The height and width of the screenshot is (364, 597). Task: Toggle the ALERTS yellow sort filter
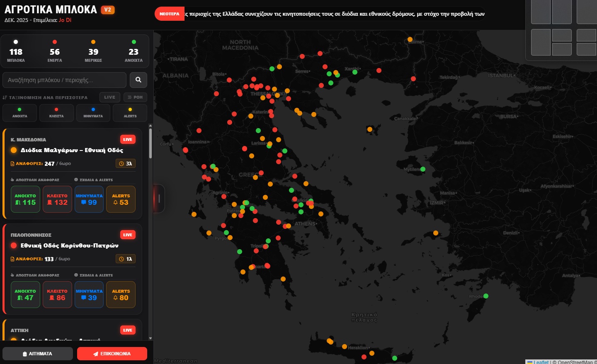(130, 113)
